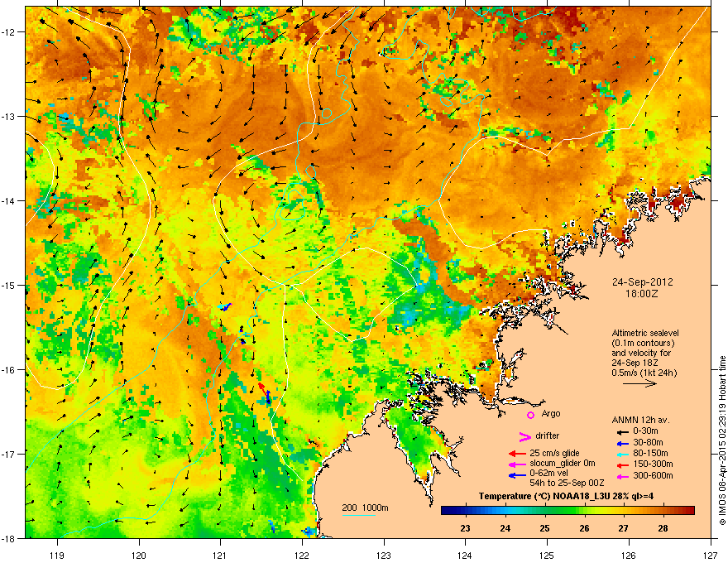Click longitude axis label 127
The image size is (728, 563).
coord(710,555)
